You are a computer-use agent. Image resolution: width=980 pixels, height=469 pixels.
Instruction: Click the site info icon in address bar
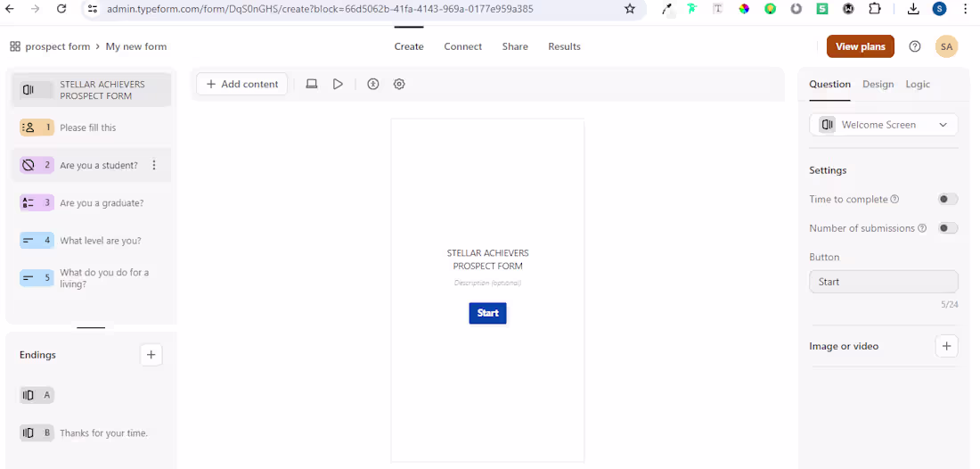point(93,9)
